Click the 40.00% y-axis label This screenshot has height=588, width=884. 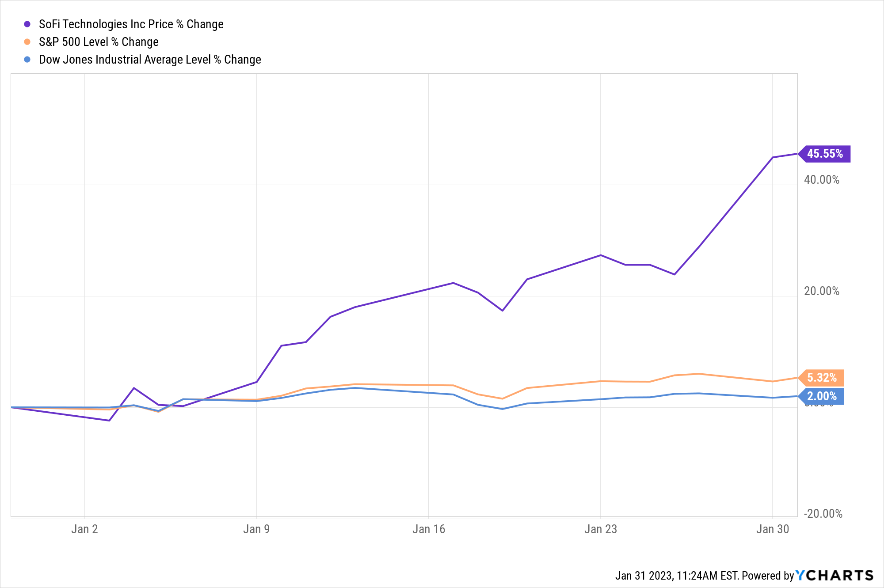(821, 180)
